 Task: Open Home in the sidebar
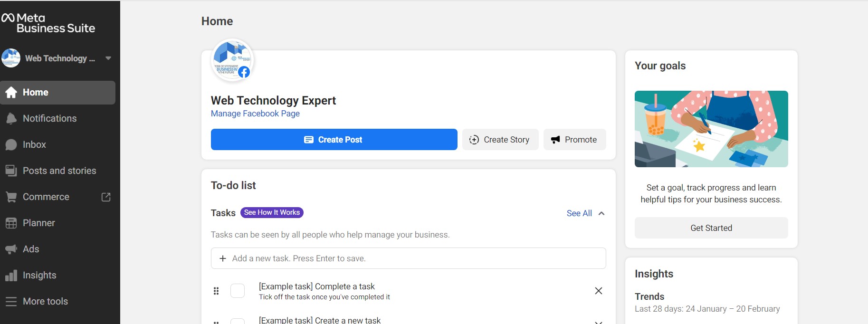(57, 92)
